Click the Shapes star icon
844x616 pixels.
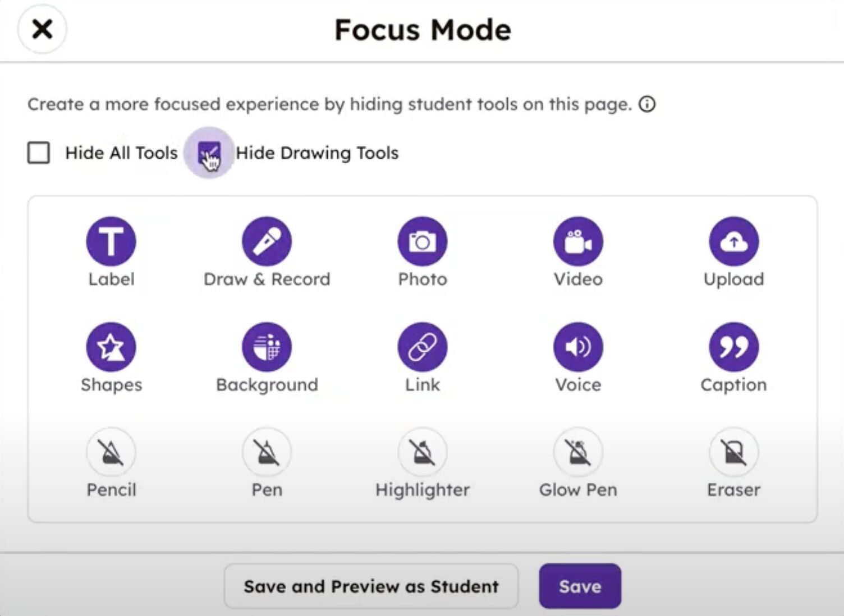pos(111,346)
